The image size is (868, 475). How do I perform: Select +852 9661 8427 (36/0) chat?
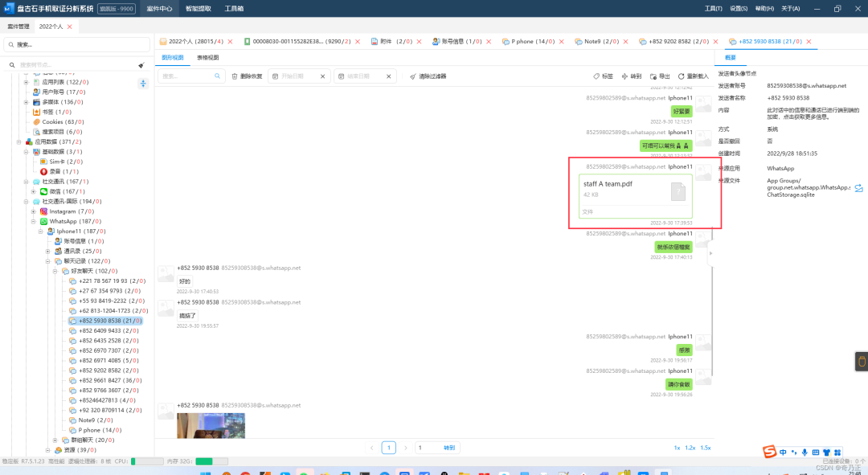109,380
